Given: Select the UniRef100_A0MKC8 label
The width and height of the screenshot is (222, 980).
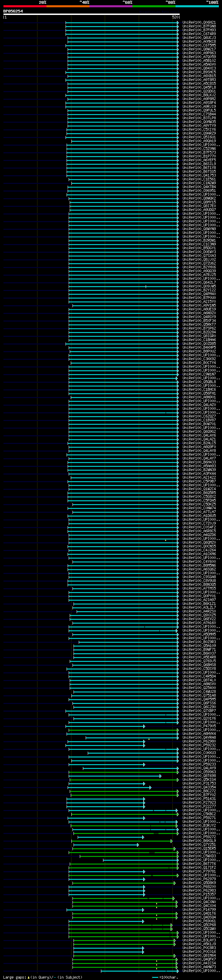Looking at the screenshot, I should (199, 41).
